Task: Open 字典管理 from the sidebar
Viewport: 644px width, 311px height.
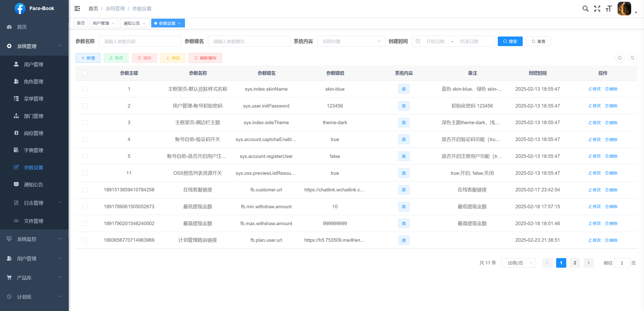Action: tap(33, 150)
